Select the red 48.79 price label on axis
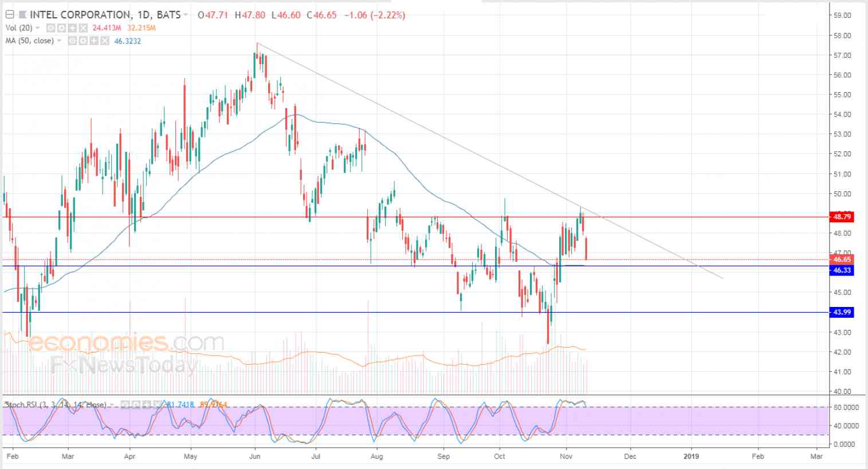This screenshot has width=868, height=469. (842, 217)
